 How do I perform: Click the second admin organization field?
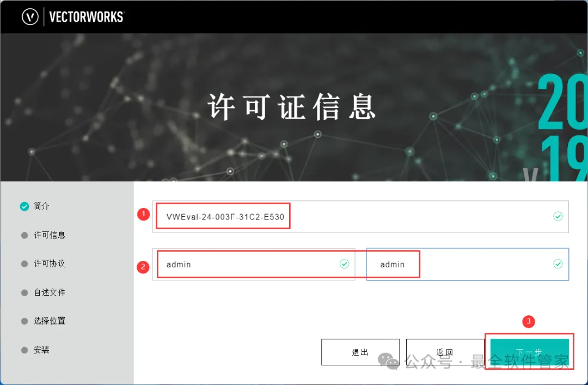[468, 264]
